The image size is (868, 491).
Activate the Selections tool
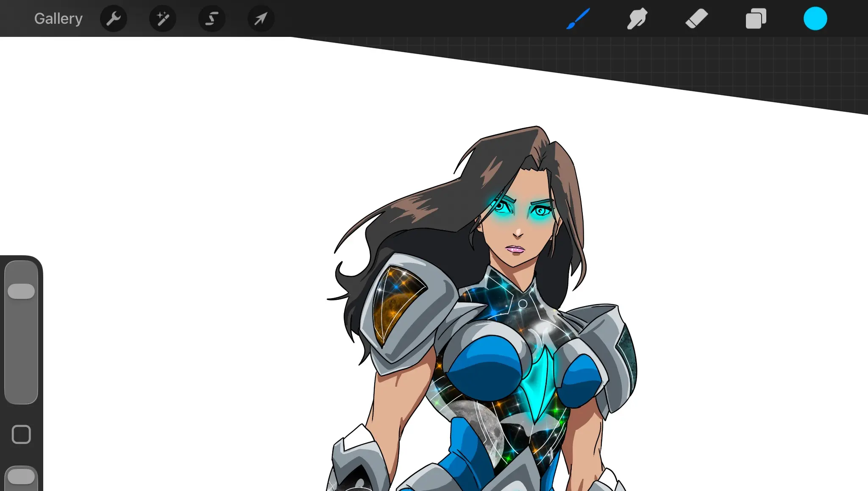click(x=211, y=18)
